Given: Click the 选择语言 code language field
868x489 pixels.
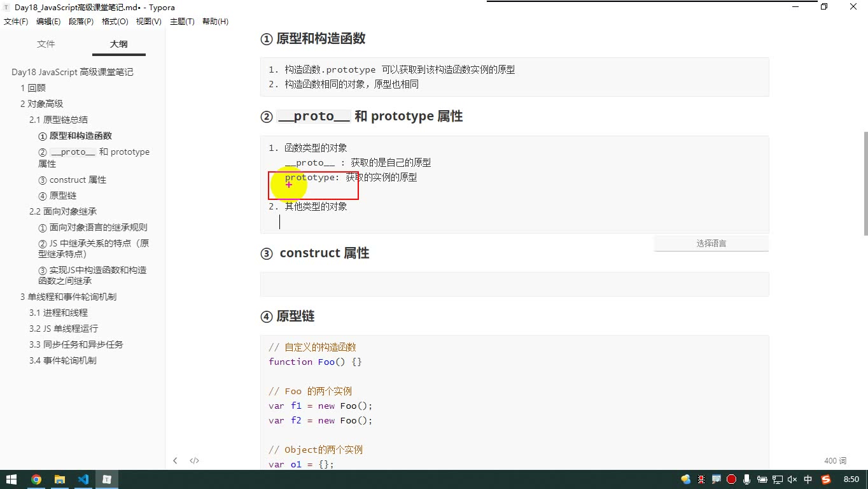Looking at the screenshot, I should (711, 243).
